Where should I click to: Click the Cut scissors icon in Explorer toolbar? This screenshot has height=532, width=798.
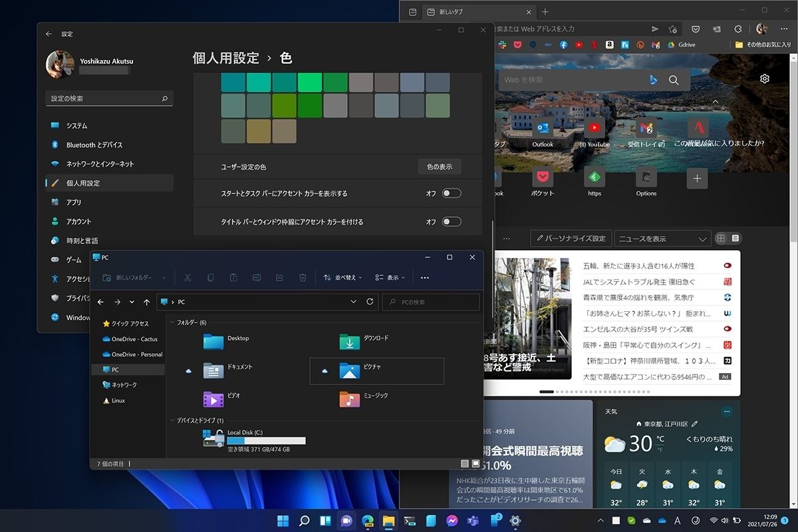pos(188,277)
